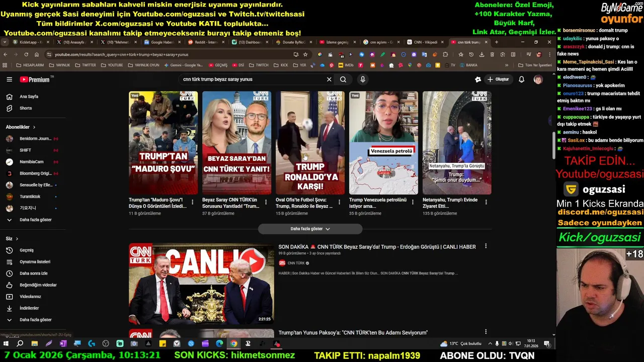644x362 pixels.
Task: Open the BANKA bookmarks folder
Action: coord(468,65)
